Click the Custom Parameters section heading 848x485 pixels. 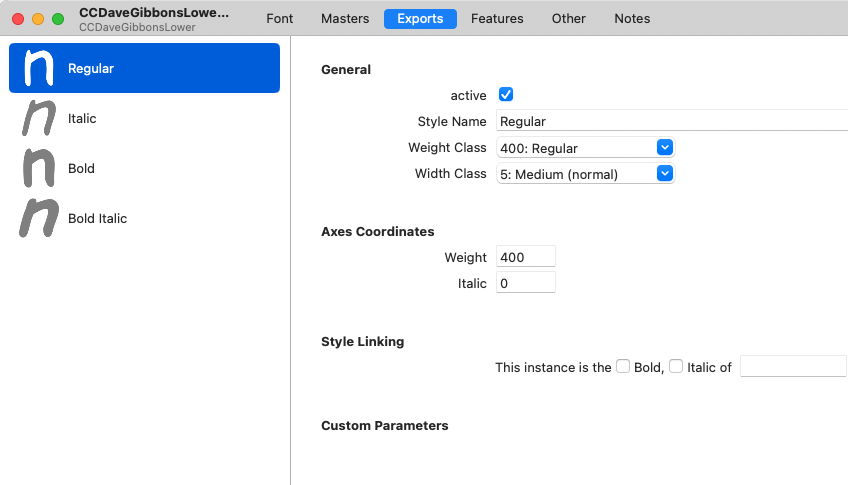pyautogui.click(x=384, y=426)
